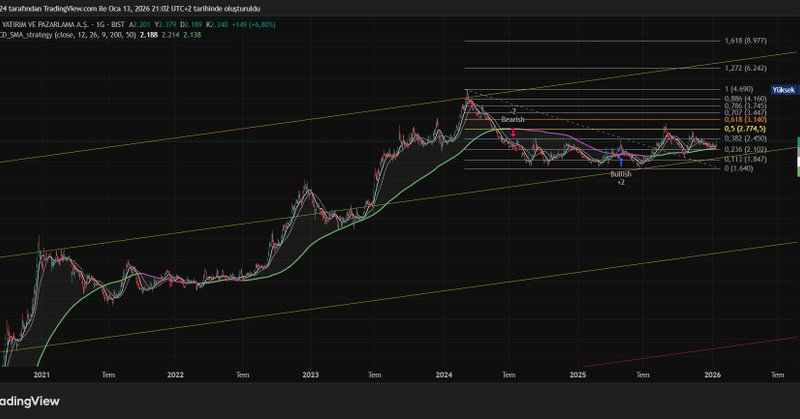This screenshot has width=800, height=419.
Task: Click the Tem label after 2026
Action: [777, 375]
